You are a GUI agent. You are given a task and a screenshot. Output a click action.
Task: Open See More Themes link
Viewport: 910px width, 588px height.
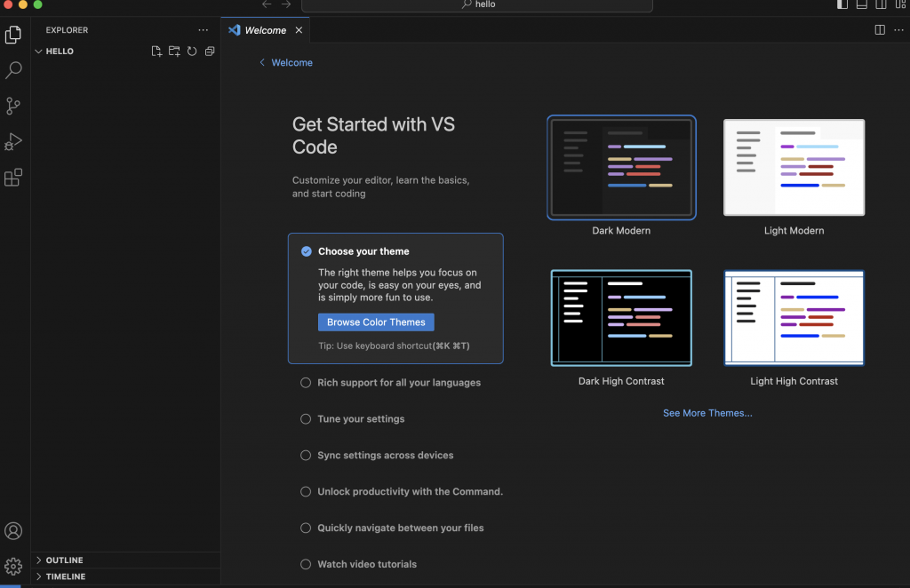(x=707, y=413)
